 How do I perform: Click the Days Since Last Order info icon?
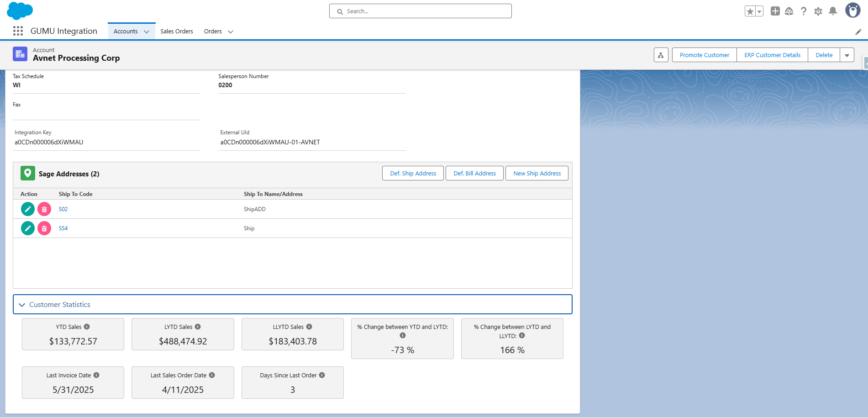point(322,375)
